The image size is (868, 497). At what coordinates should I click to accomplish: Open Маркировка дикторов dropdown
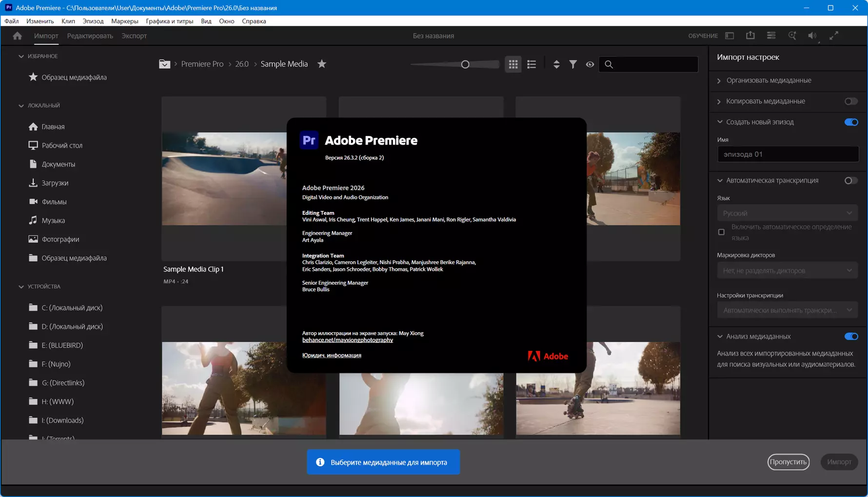[x=787, y=270]
